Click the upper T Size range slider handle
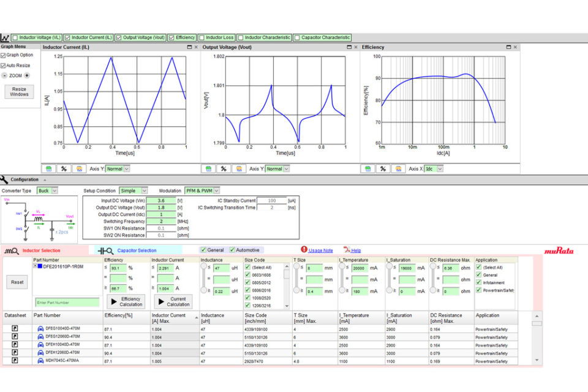Image resolution: width=588 pixels, height=392 pixels. [x=296, y=266]
